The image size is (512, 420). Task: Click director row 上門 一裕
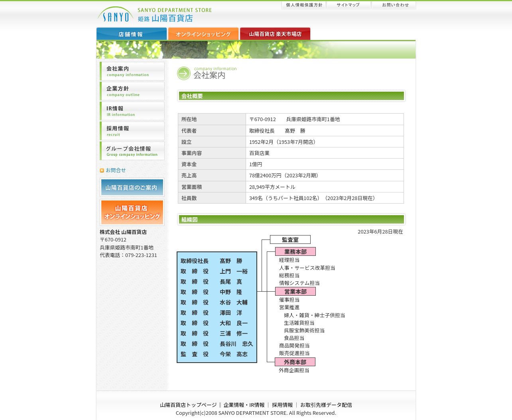[x=214, y=271]
